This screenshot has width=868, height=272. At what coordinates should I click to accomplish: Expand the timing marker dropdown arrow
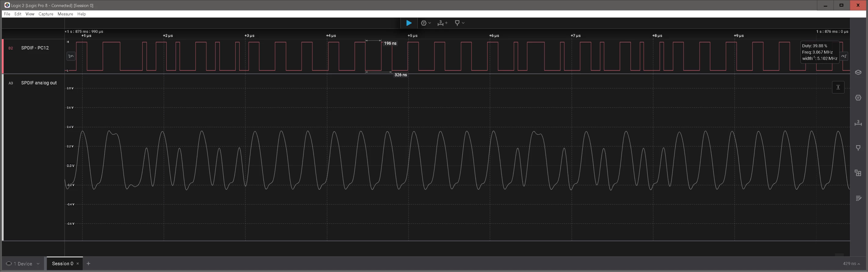coord(463,23)
